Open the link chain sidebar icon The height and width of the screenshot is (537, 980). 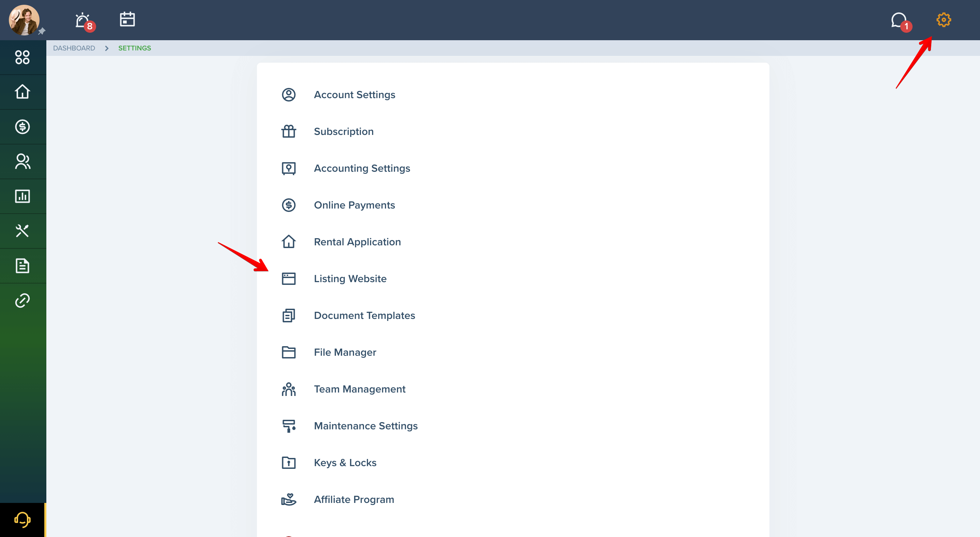tap(22, 301)
